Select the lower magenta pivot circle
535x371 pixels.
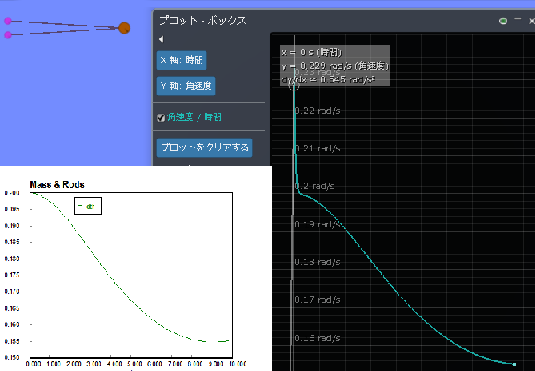[8, 35]
